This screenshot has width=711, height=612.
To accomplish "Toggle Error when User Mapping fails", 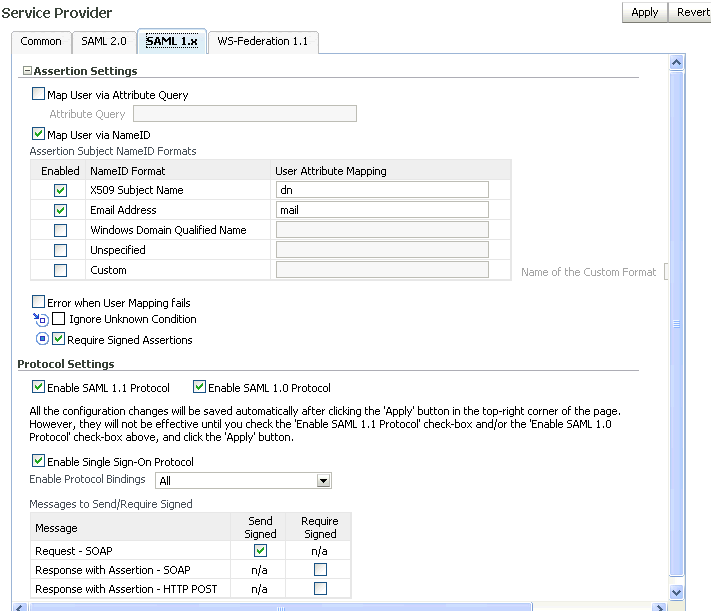I will [x=39, y=302].
